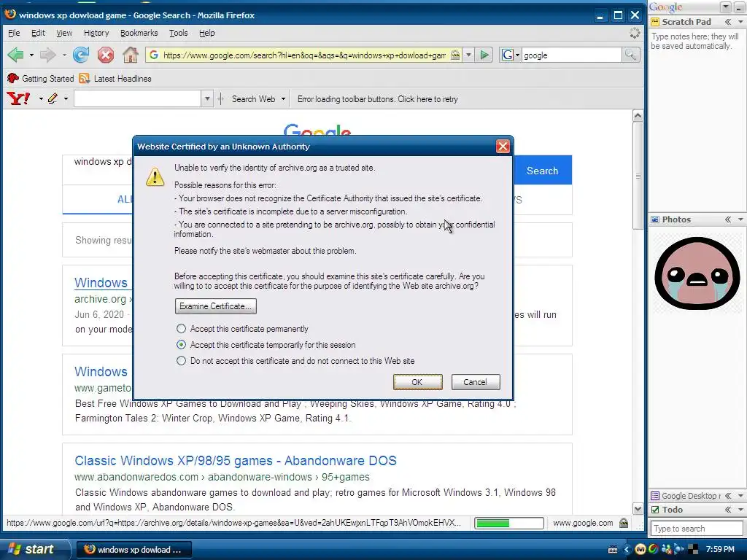Click the Photos gadget icon in the sidebar

655,219
